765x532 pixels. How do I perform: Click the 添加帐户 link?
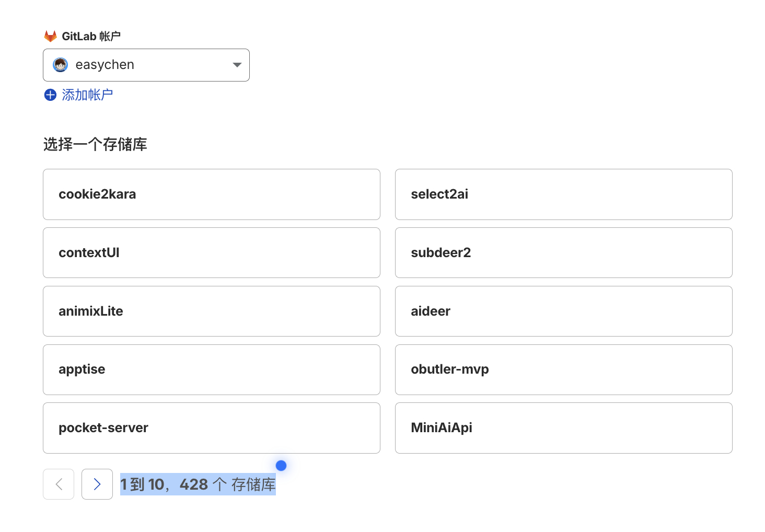click(87, 95)
